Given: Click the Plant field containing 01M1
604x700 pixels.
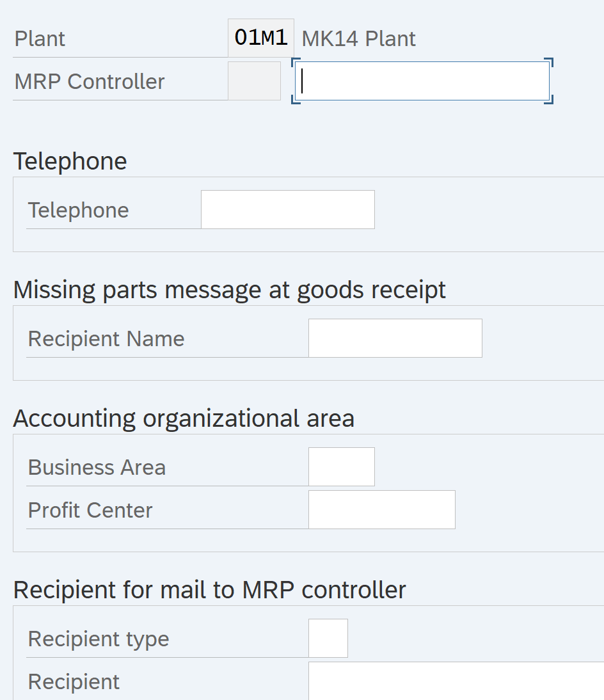Looking at the screenshot, I should point(260,38).
